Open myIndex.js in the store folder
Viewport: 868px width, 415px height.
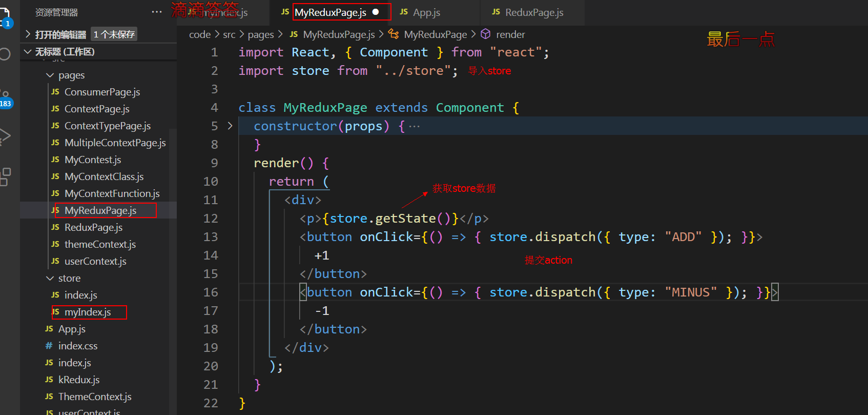(x=88, y=312)
